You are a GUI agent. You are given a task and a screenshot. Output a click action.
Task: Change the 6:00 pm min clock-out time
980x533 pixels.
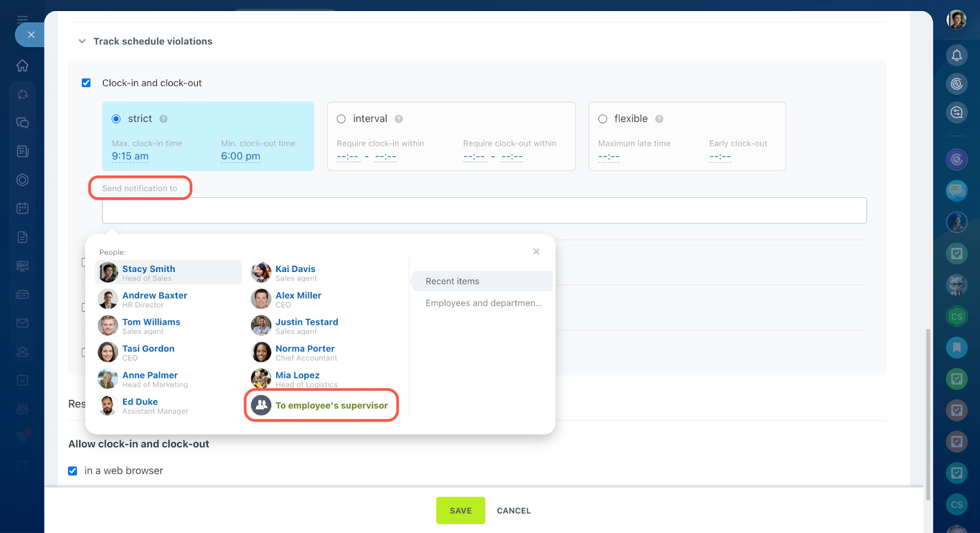tap(240, 156)
